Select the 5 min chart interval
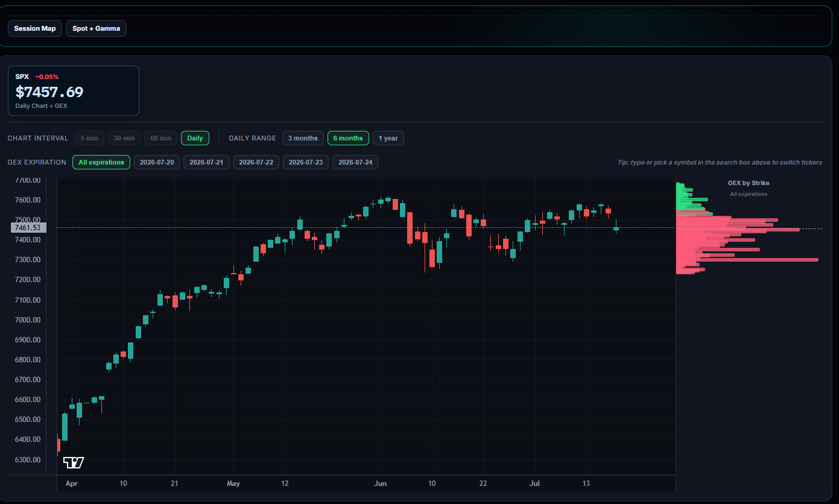Image resolution: width=839 pixels, height=504 pixels. (x=90, y=138)
